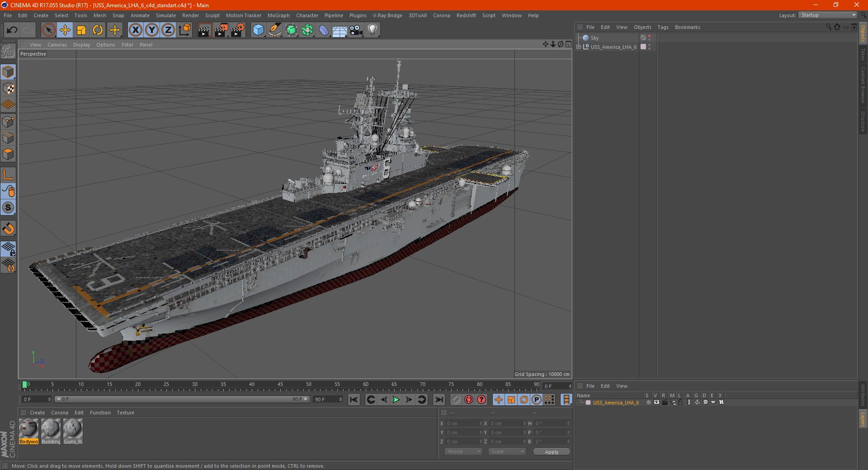Open the Layout Startup dropdown
This screenshot has width=868, height=470.
[828, 15]
